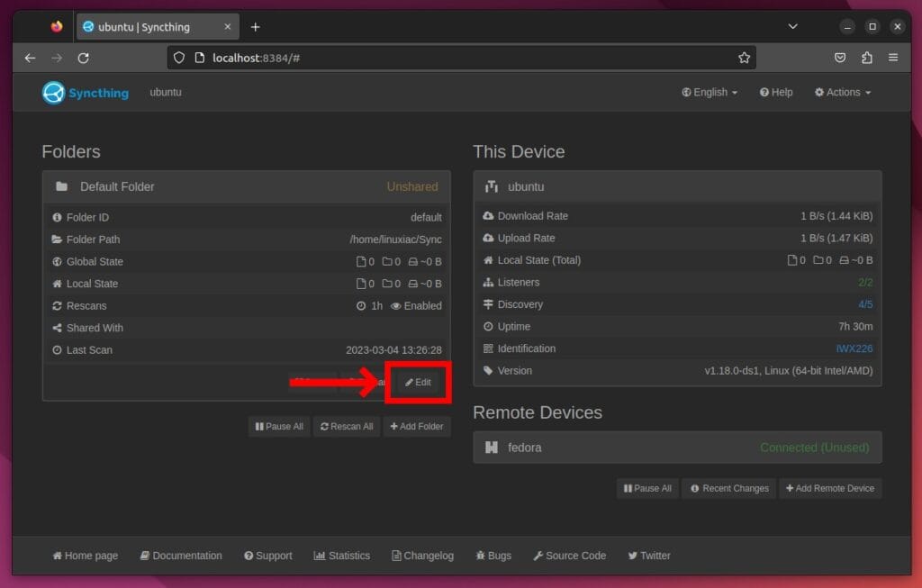Click the Firefox view icon
The width and height of the screenshot is (922, 588).
pyautogui.click(x=57, y=26)
